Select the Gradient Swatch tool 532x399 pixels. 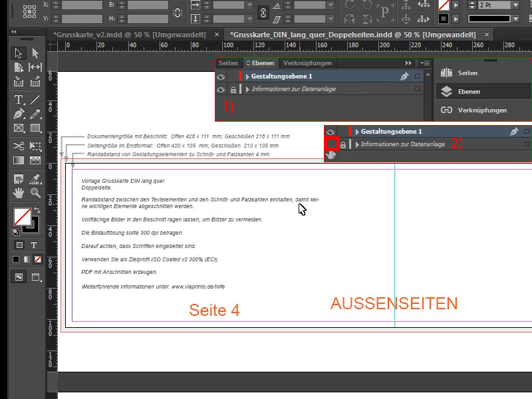(19, 160)
